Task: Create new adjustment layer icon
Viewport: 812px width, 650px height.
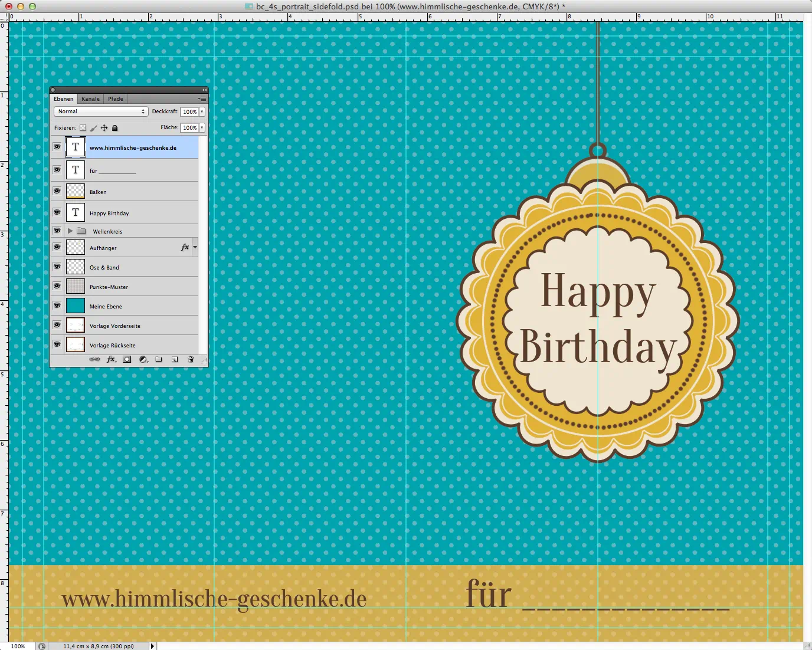Action: click(143, 359)
